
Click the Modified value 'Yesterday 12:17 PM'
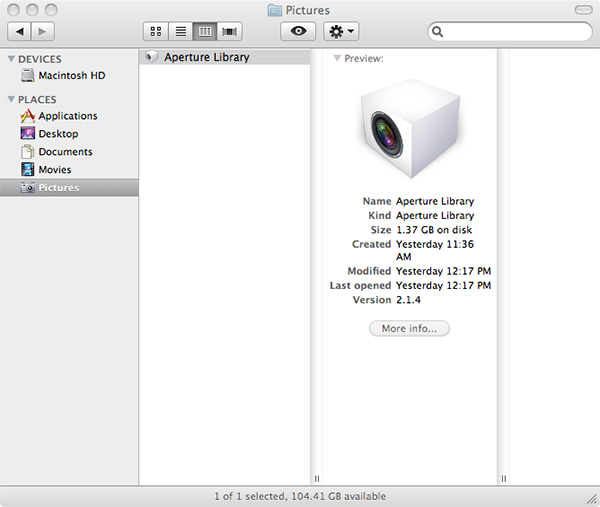[x=443, y=271]
